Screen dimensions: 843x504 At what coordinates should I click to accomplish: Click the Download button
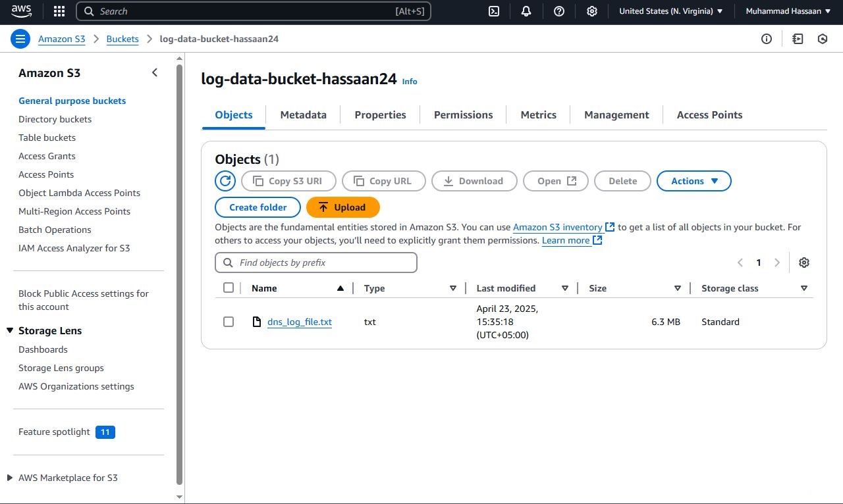[474, 181]
